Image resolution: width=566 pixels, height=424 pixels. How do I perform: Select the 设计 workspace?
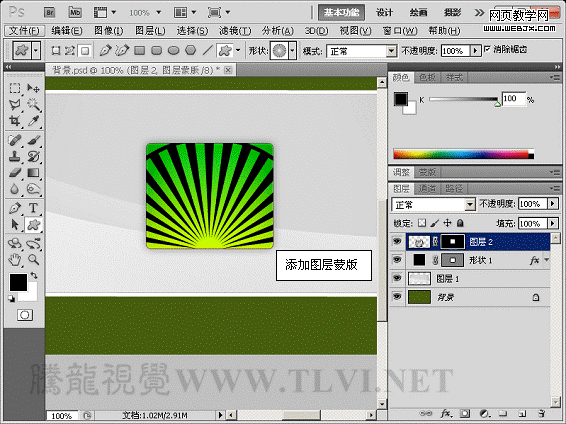tap(384, 13)
